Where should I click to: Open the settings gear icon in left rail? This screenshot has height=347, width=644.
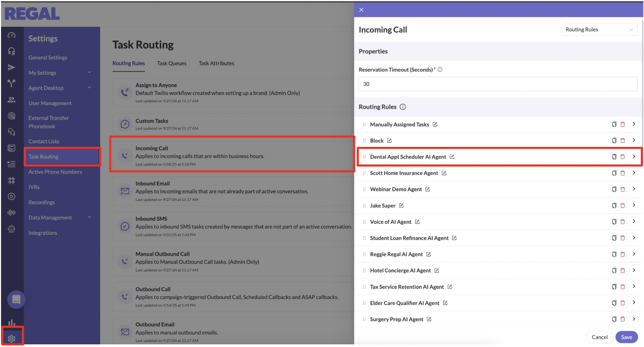(x=12, y=339)
